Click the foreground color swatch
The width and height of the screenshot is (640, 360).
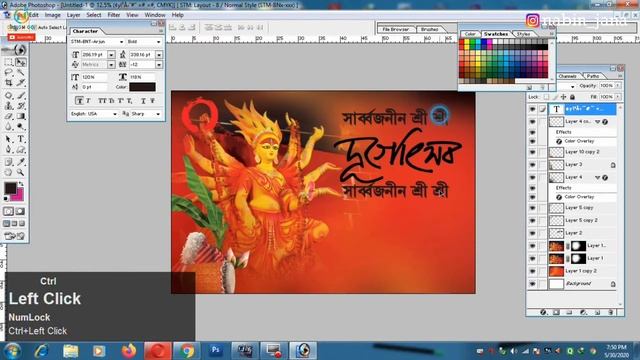click(10, 188)
